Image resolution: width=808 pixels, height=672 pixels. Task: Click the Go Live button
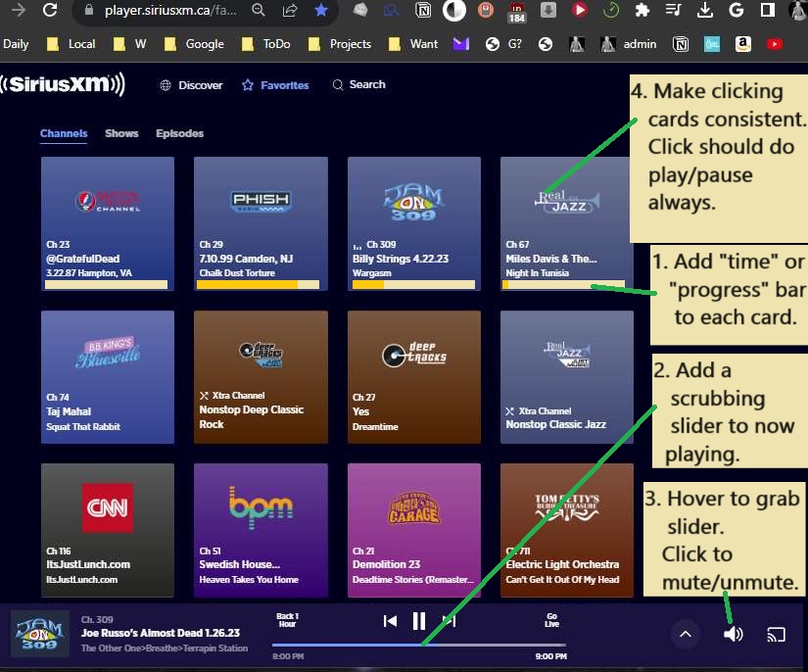551,620
